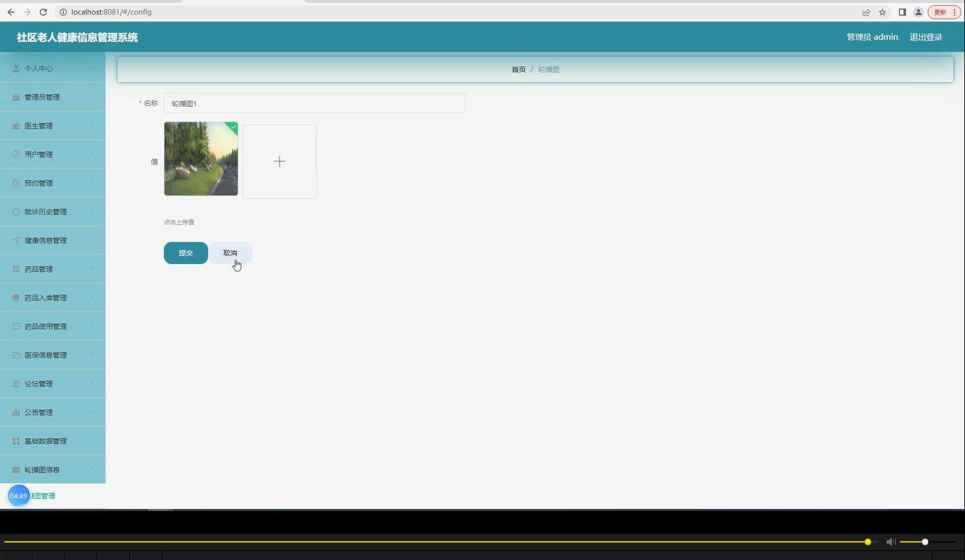965x560 pixels.
Task: Expand the 管理员管理 chevron
Action: click(93, 97)
